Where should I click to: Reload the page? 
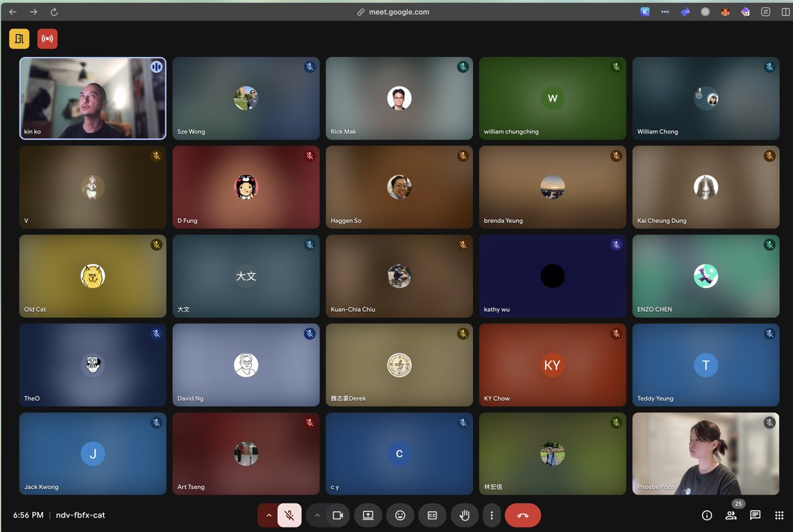tap(54, 12)
